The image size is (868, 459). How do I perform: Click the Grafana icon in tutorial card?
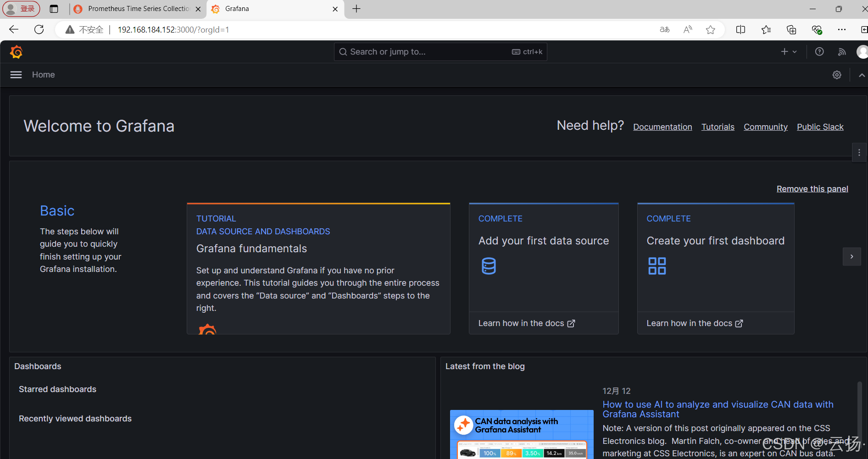[207, 329]
